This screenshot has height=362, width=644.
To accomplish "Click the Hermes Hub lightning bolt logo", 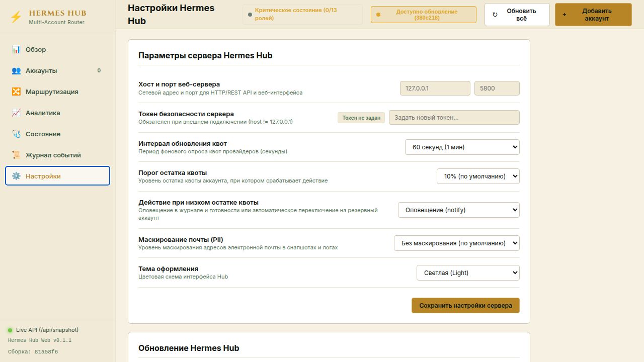I will 16,18.
